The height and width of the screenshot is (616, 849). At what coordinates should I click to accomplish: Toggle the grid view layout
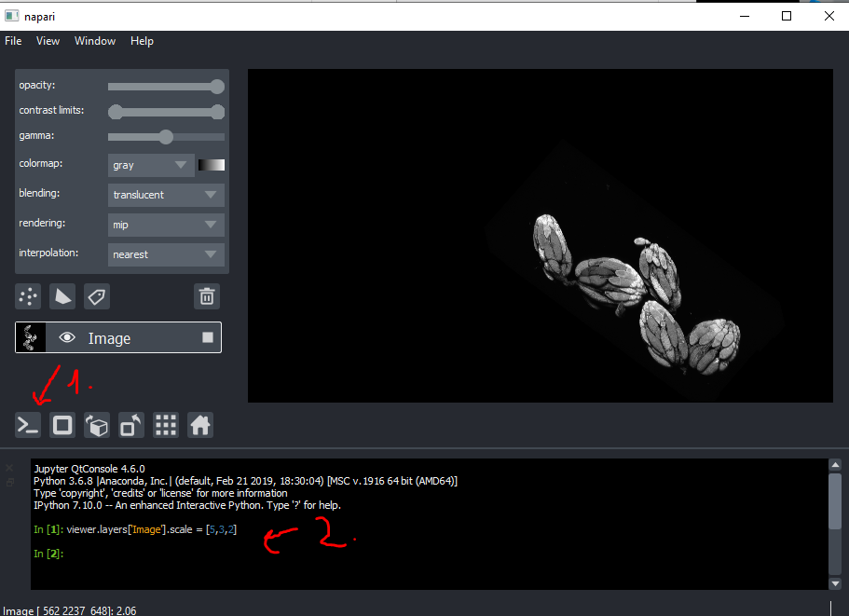pyautogui.click(x=165, y=425)
